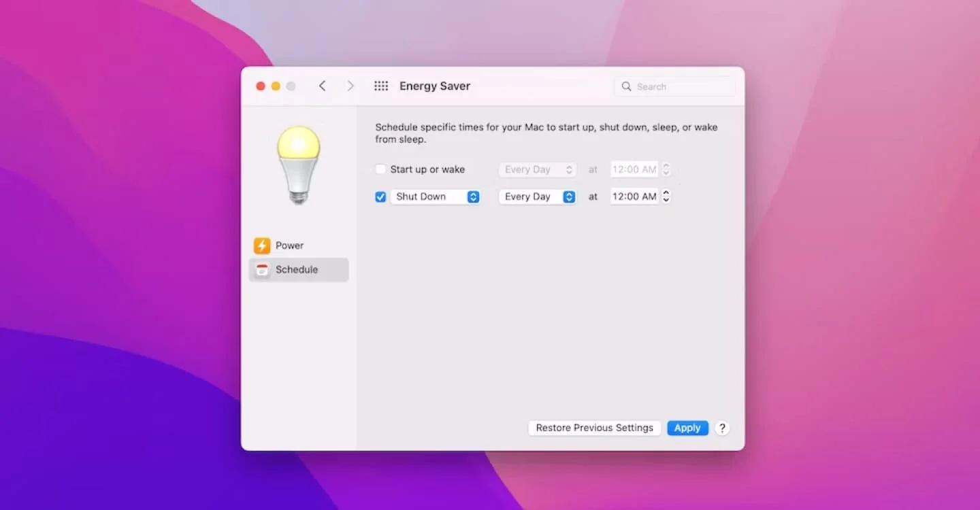Click into the Search field
The height and width of the screenshot is (510, 980).
675,86
